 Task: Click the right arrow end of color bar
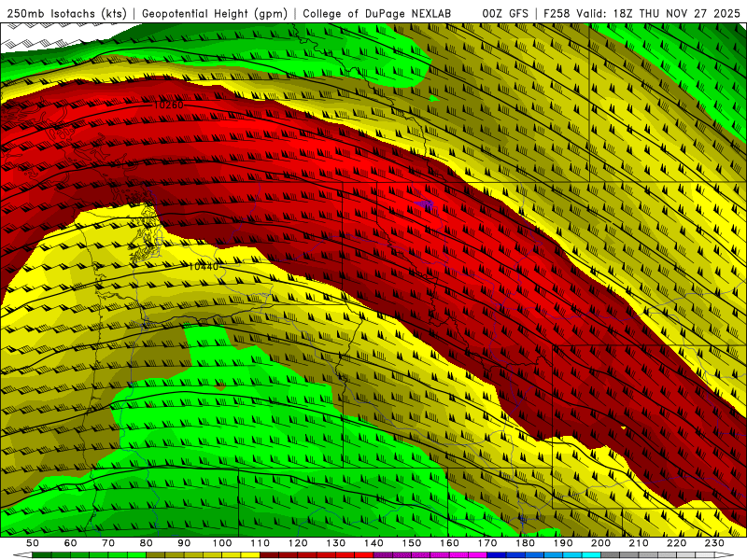coord(725,555)
